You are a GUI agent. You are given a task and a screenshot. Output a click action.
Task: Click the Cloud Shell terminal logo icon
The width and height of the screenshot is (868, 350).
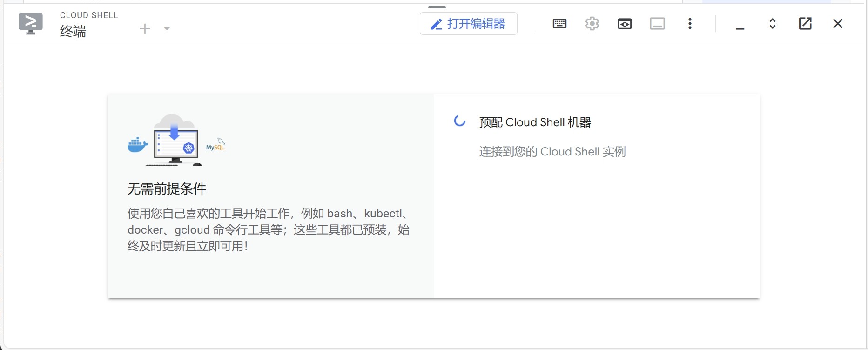pyautogui.click(x=31, y=23)
